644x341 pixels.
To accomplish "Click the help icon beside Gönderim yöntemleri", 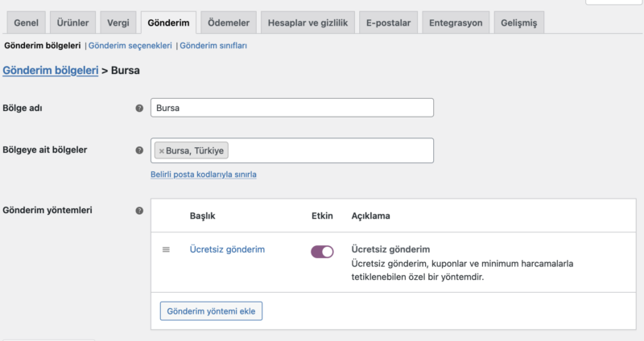I will 139,211.
